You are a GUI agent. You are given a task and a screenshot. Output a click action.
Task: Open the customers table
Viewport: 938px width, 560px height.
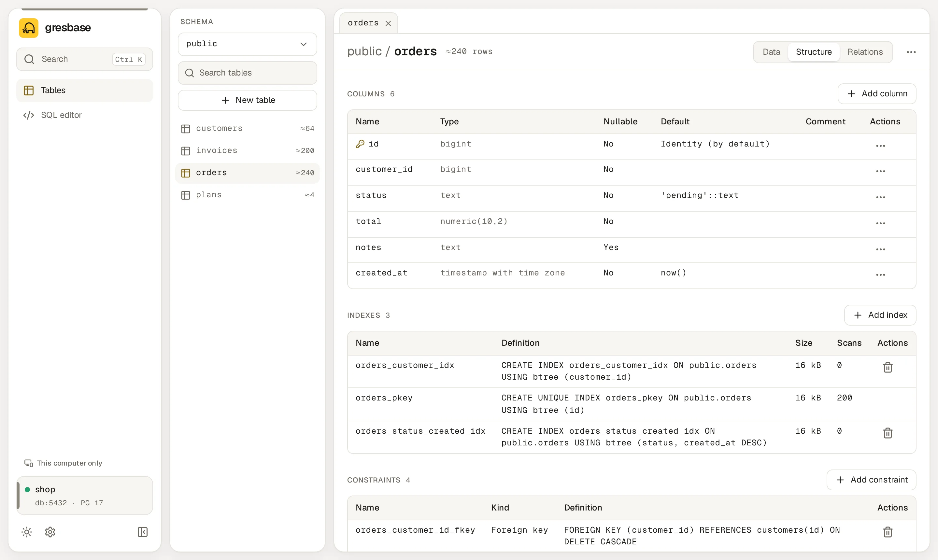tap(247, 129)
